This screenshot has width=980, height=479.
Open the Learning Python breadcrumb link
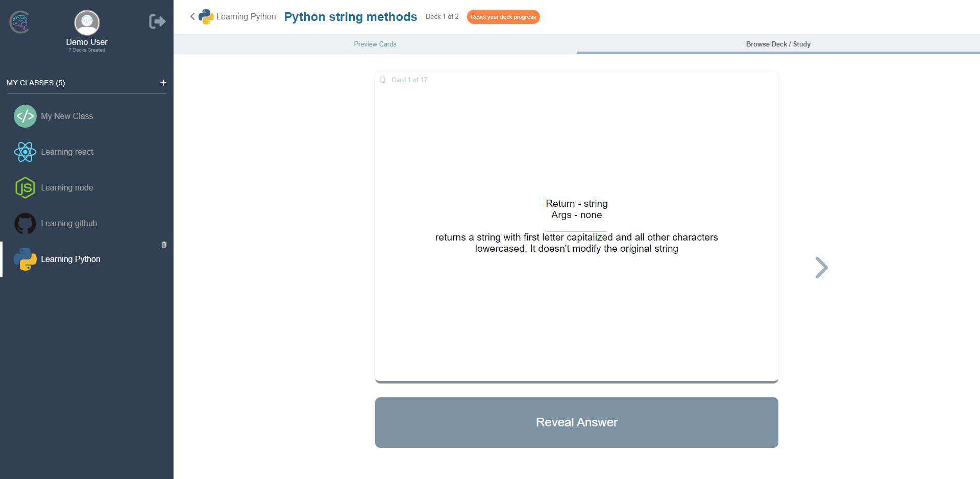point(247,16)
